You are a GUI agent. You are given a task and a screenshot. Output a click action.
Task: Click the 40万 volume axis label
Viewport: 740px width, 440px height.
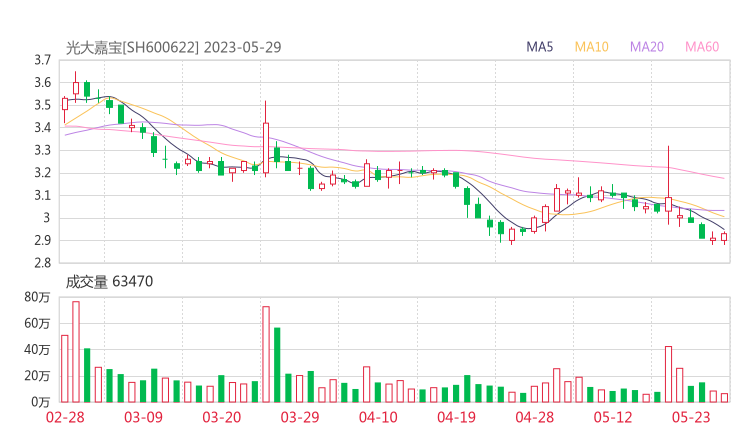click(37, 349)
